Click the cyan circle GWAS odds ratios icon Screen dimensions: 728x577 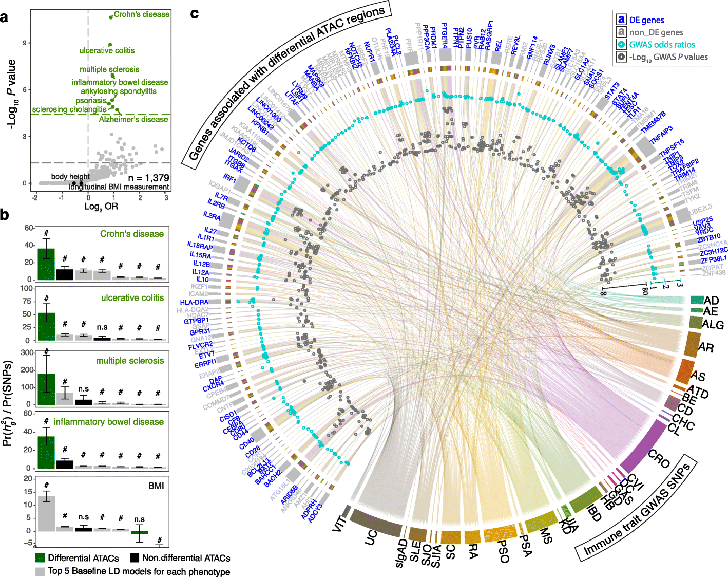(621, 45)
